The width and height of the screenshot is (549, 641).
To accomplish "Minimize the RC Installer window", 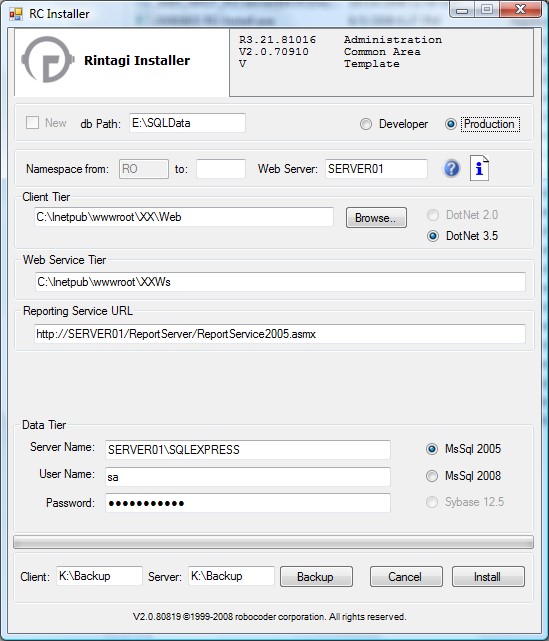I will 462,10.
